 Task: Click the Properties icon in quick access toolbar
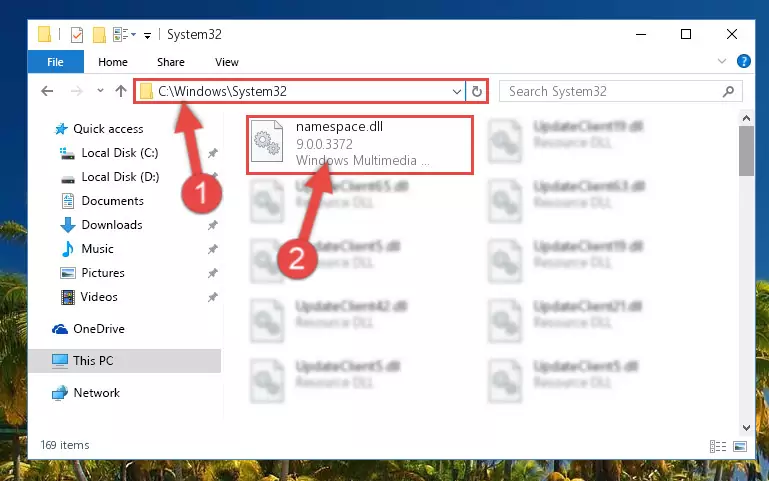click(77, 35)
